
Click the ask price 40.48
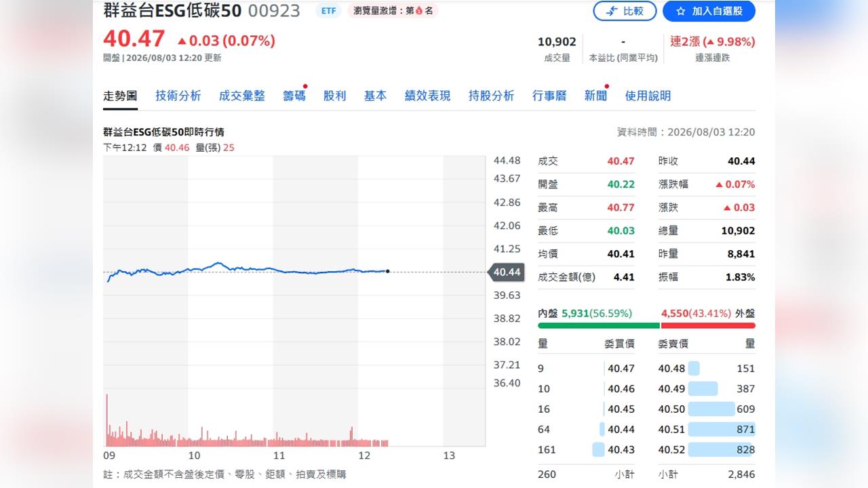pos(671,368)
